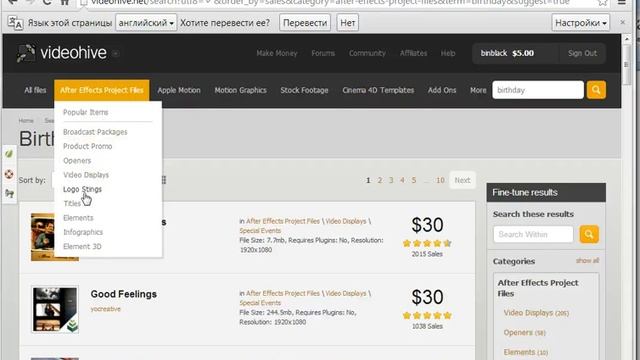Select Broadcast Packages menu entry
Screen dimensions: 640x360
95,132
